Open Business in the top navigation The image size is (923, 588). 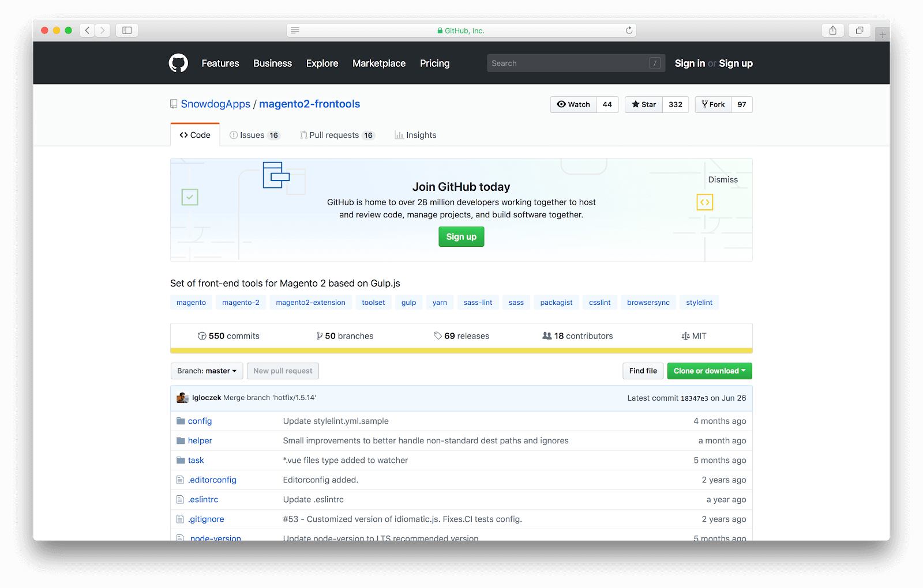272,63
